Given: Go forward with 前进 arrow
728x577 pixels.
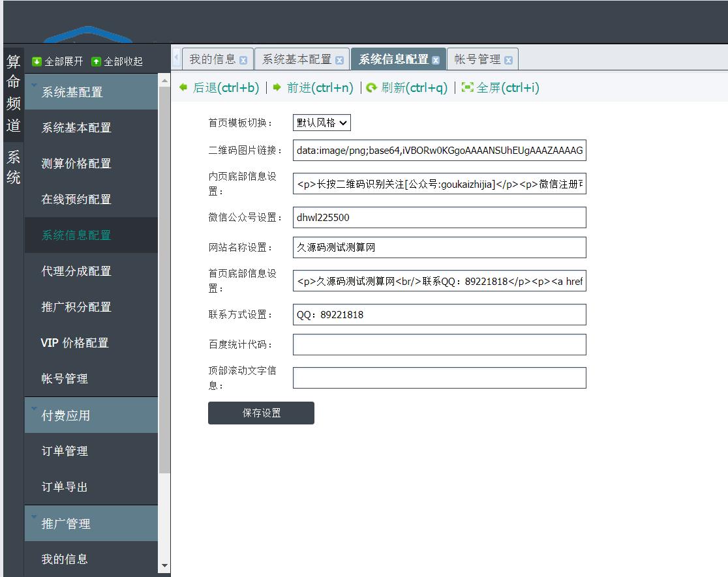Looking at the screenshot, I should pyautogui.click(x=277, y=87).
